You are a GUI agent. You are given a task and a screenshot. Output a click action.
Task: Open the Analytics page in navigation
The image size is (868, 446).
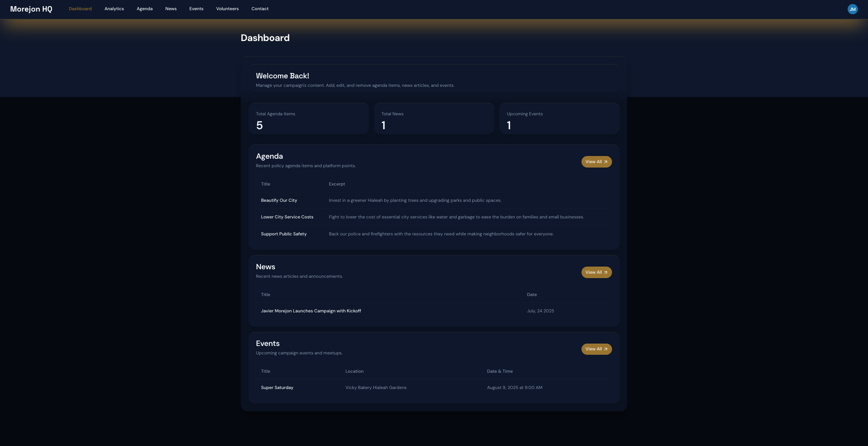(114, 9)
